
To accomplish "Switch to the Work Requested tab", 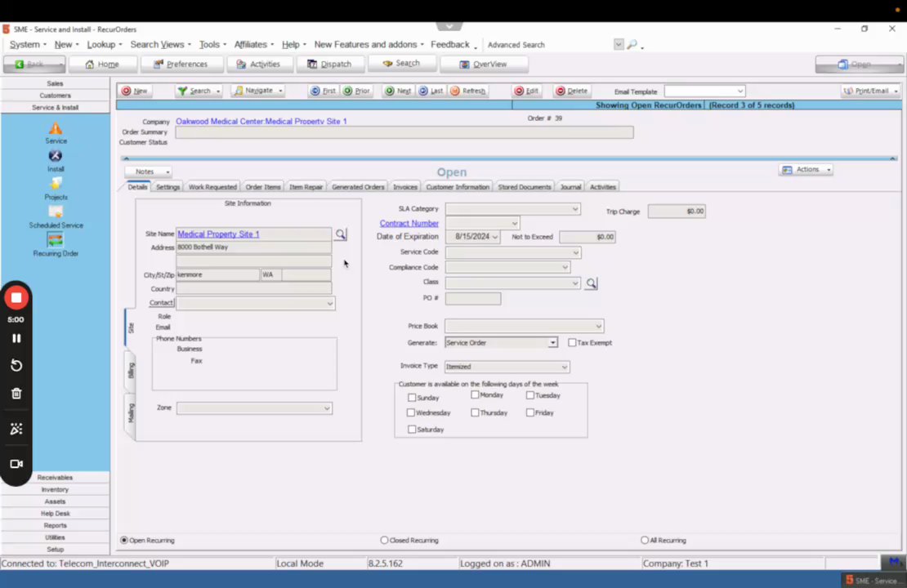I will [212, 187].
